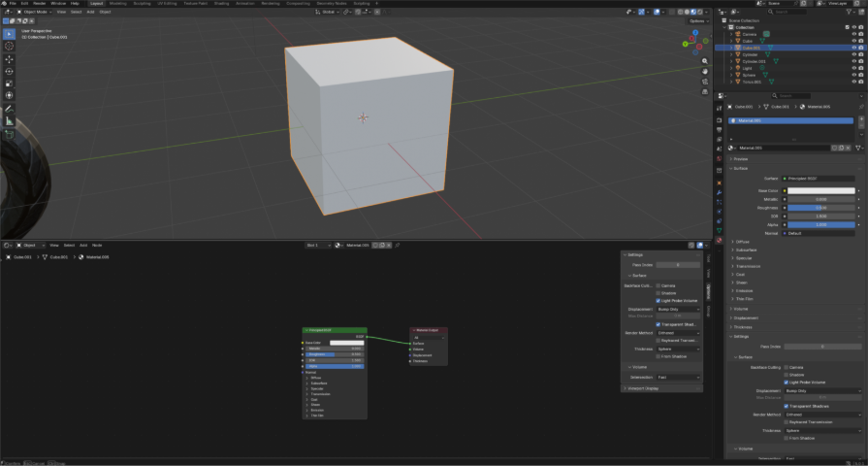The height and width of the screenshot is (466, 868).
Task: Click the viewport Options button
Action: pos(696,20)
